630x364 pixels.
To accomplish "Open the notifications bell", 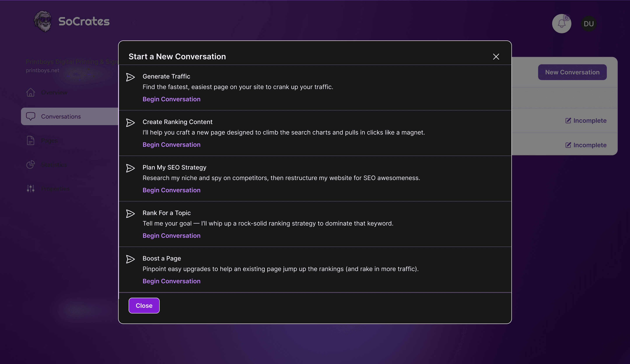I will (x=561, y=24).
